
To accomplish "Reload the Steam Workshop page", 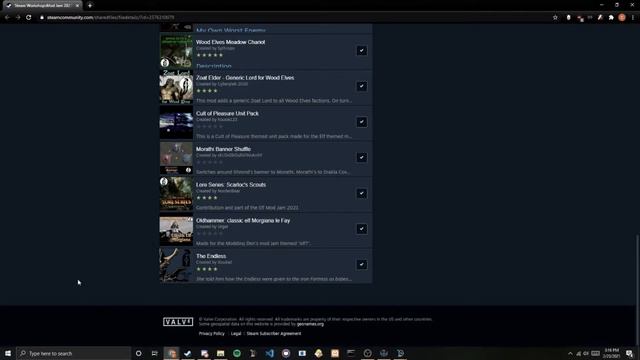I will 29,18.
